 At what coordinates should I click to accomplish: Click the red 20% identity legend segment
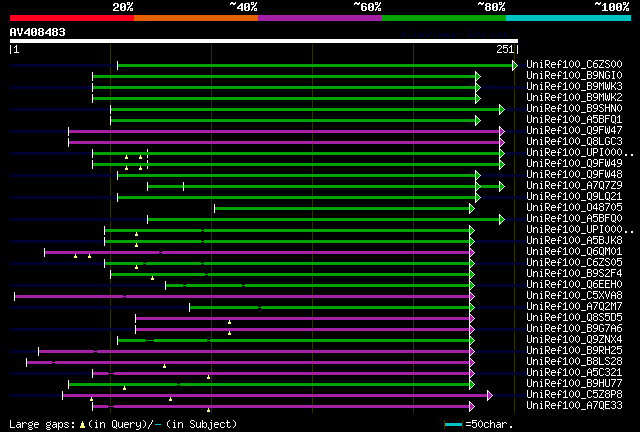click(x=72, y=18)
